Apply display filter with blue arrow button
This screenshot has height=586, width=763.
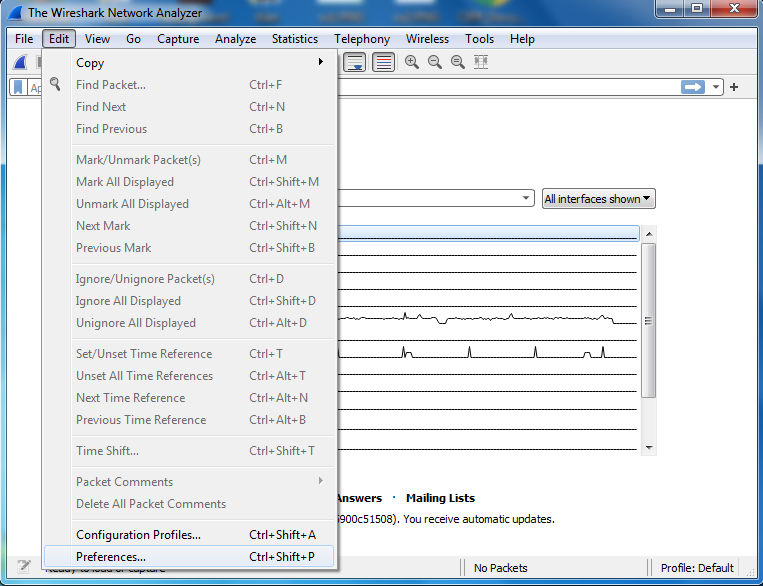(x=693, y=87)
